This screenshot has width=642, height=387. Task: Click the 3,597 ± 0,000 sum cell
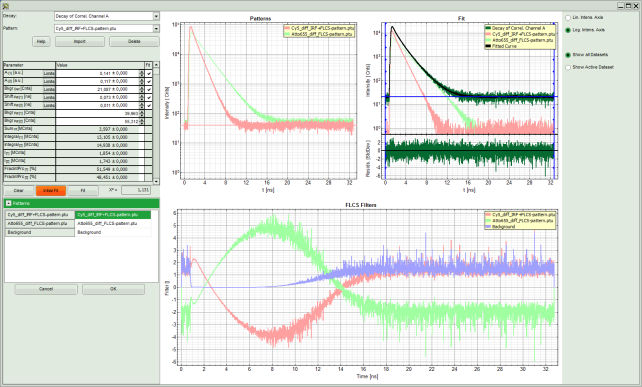tap(97, 129)
